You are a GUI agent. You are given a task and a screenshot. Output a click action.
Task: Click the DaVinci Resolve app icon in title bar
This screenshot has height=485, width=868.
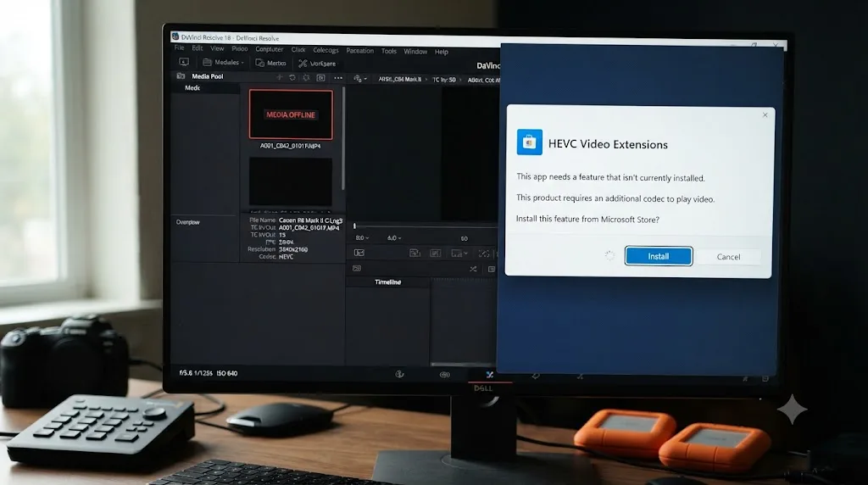[x=175, y=36]
